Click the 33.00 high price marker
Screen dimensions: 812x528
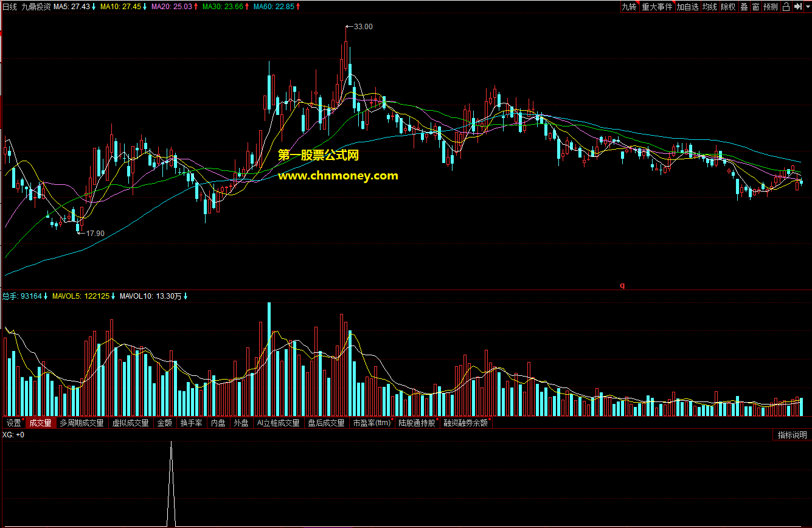click(x=363, y=27)
